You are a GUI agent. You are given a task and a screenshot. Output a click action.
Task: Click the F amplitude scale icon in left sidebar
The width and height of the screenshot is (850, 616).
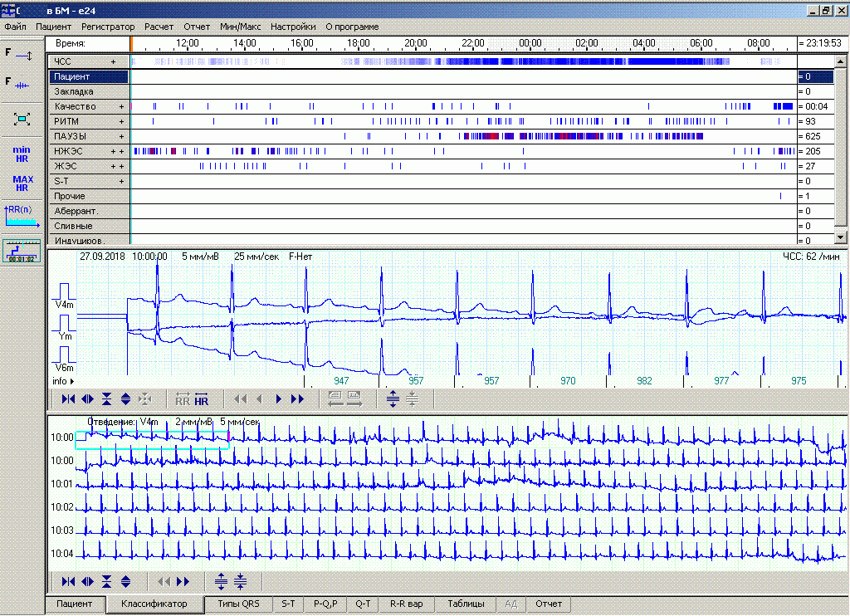[x=20, y=54]
